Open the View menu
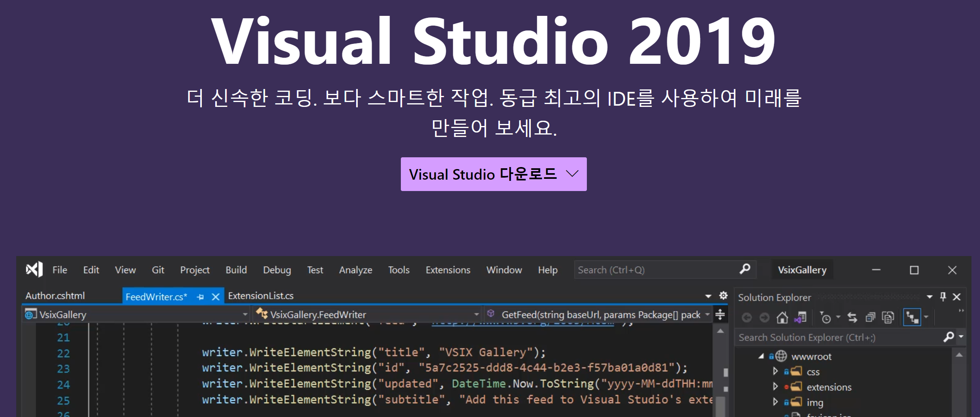 pos(125,270)
